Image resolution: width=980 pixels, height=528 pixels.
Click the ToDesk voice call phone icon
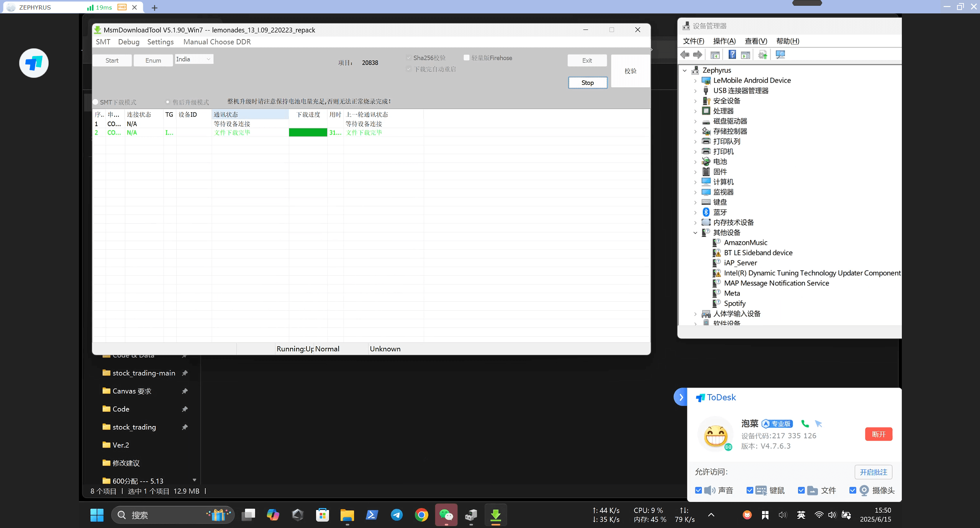point(805,424)
